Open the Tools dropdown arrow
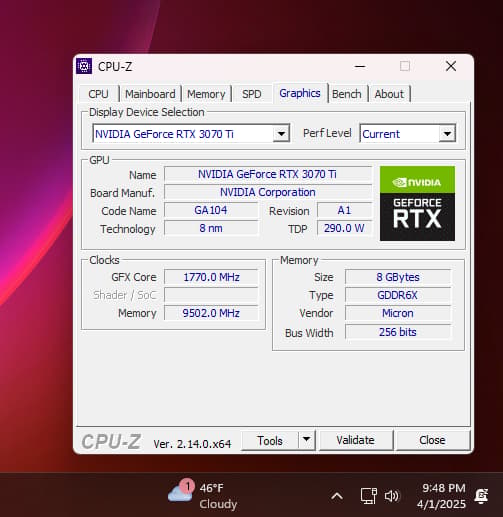The image size is (503, 517). click(307, 440)
